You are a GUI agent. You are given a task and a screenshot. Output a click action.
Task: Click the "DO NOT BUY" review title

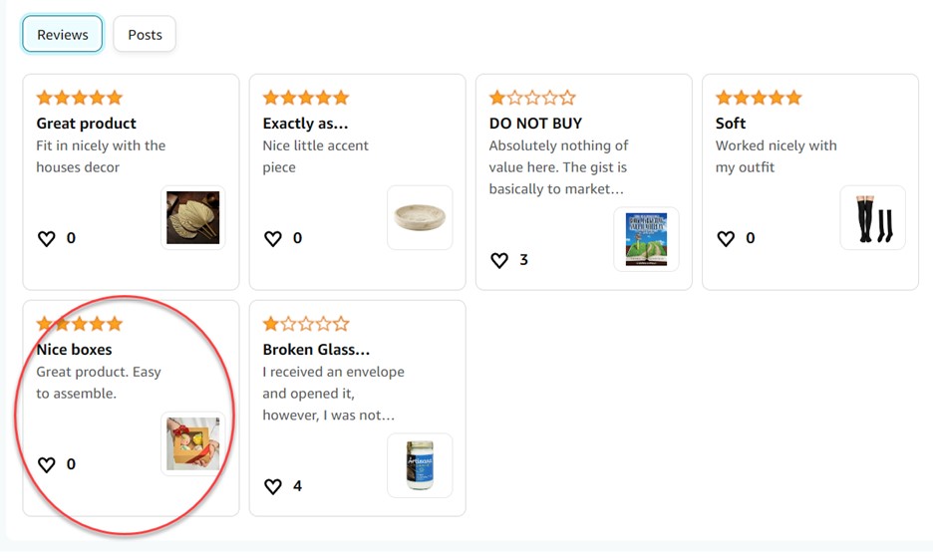535,124
